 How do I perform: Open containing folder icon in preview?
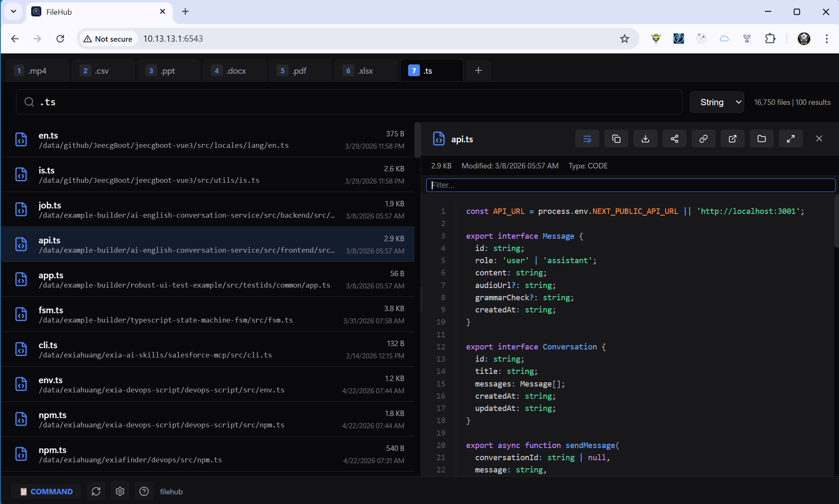click(762, 139)
